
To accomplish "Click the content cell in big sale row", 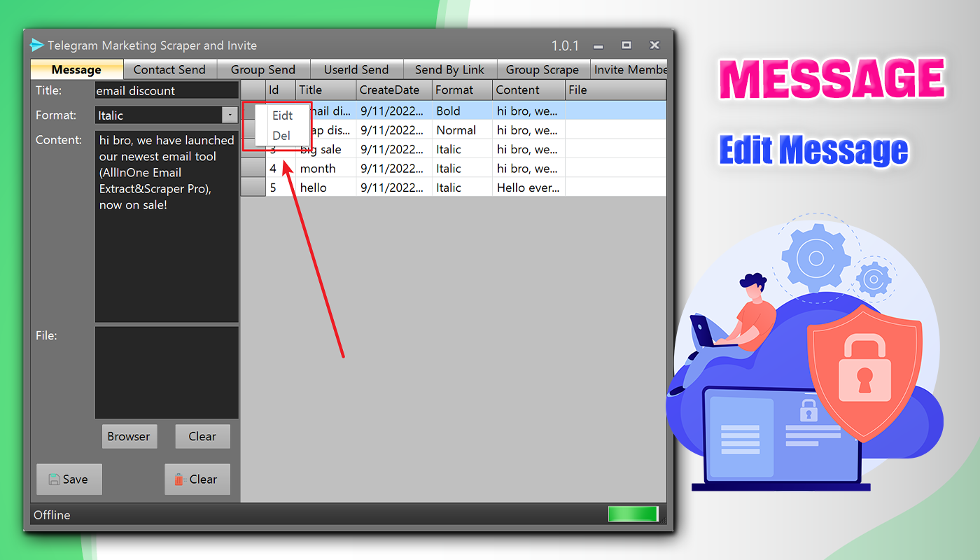I will [x=528, y=149].
